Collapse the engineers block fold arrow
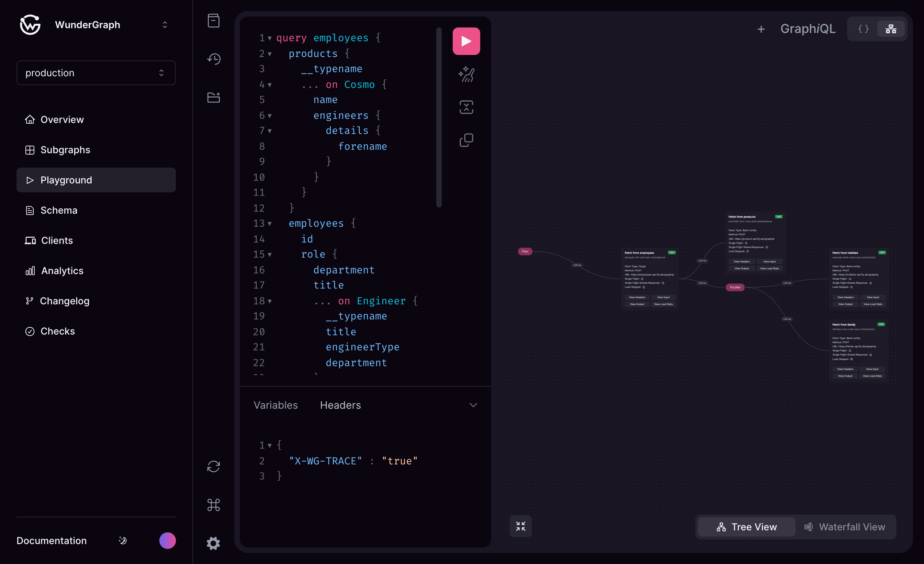Screen dimensions: 924x564 270,116
